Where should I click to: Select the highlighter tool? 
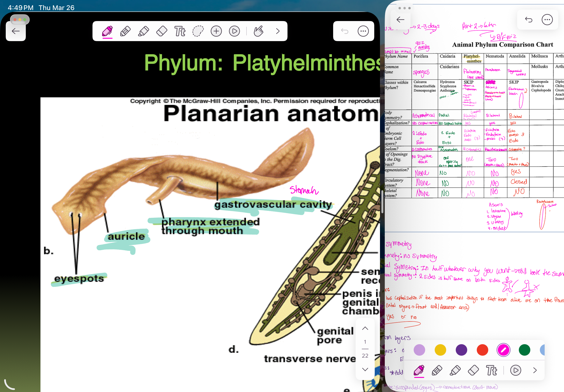[144, 31]
